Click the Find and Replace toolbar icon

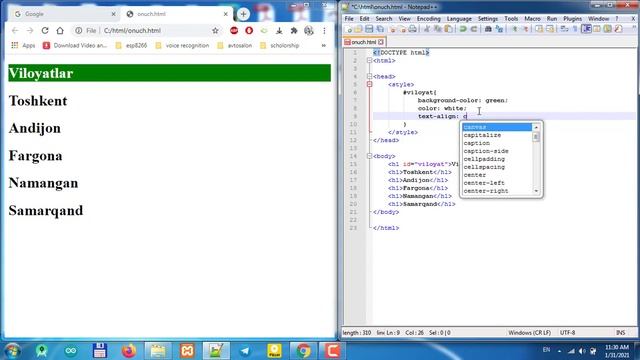[x=499, y=29]
